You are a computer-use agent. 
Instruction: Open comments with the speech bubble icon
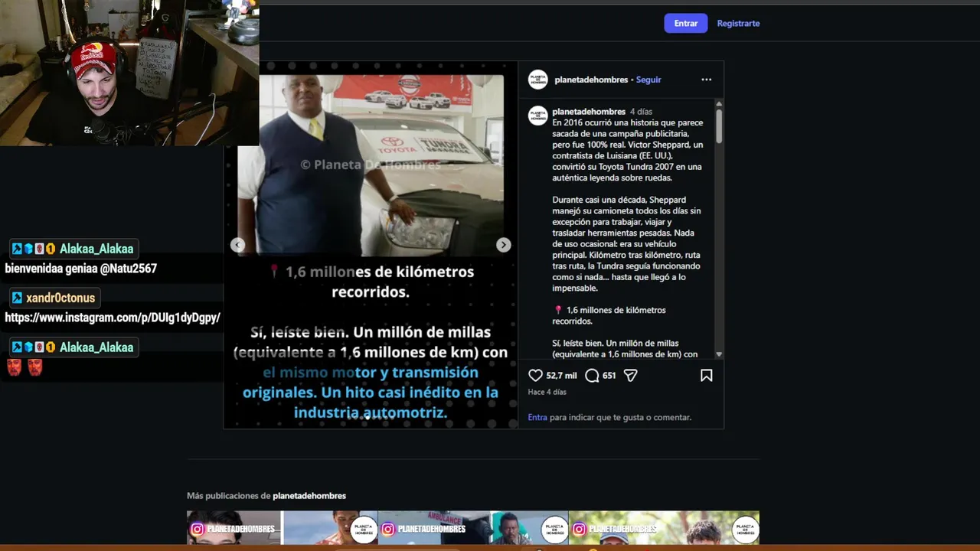(592, 375)
